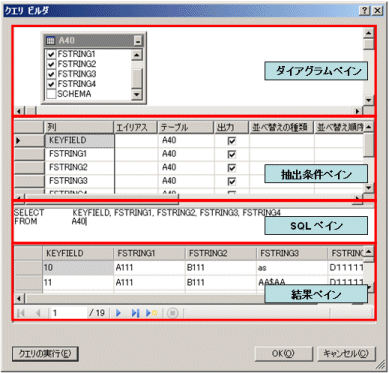Click KEYFIELD header in results pane
This screenshot has width=389, height=373.
pyautogui.click(x=78, y=253)
